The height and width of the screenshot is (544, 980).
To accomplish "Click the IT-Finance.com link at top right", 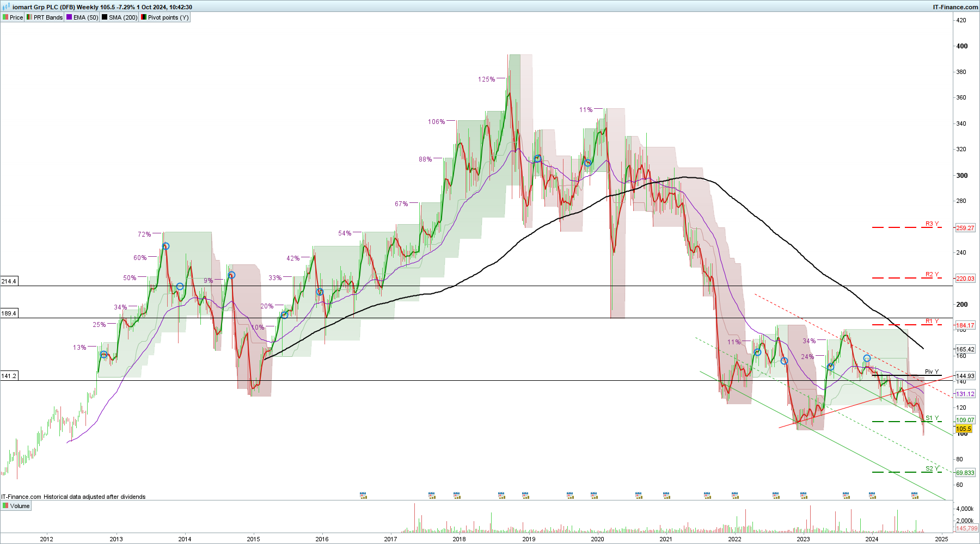I will coord(955,7).
